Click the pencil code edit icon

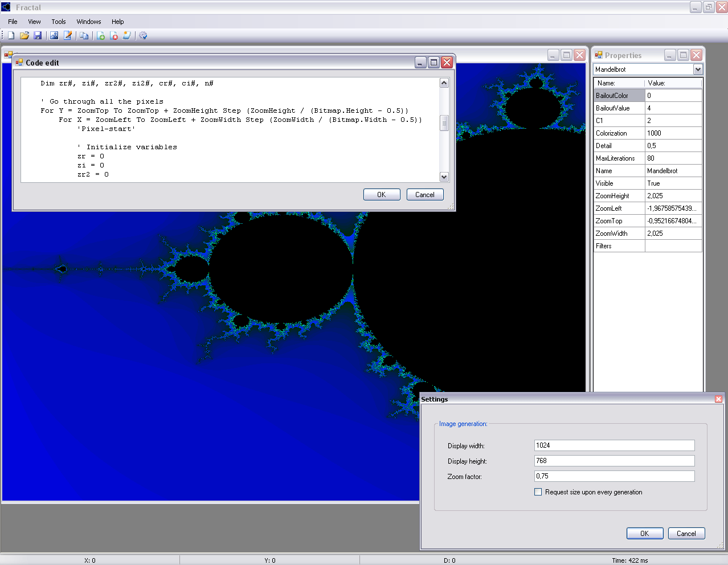(x=68, y=35)
